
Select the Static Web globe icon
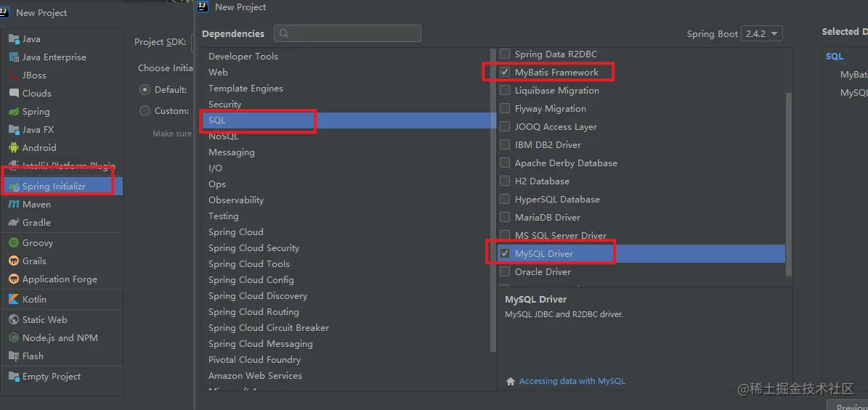pos(14,320)
